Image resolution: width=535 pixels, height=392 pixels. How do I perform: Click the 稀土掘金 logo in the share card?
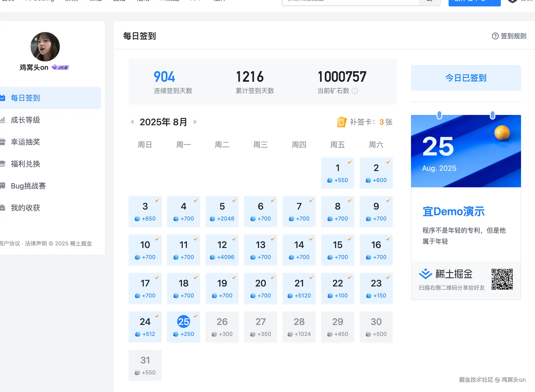(x=426, y=274)
